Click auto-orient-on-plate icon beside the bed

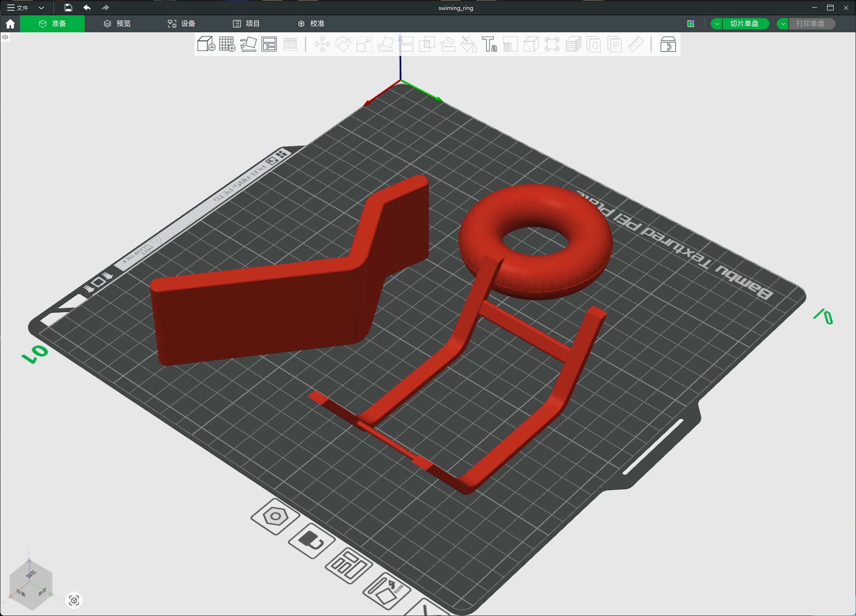(386, 591)
